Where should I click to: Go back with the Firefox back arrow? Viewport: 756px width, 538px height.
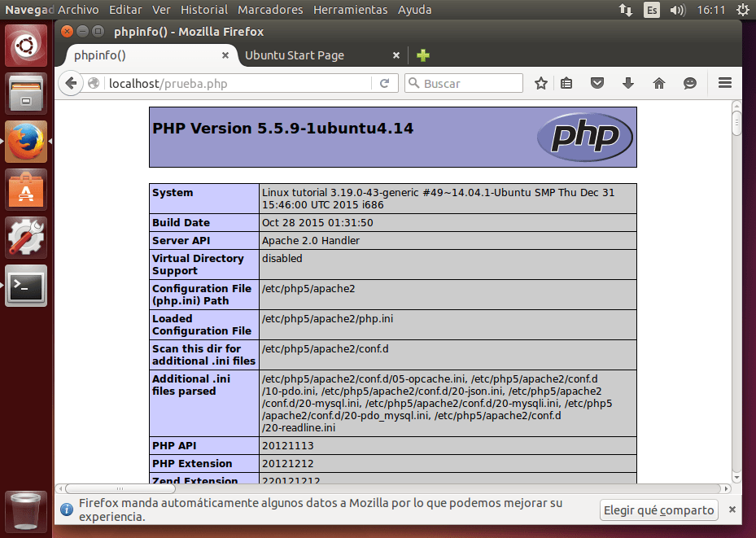click(x=71, y=83)
